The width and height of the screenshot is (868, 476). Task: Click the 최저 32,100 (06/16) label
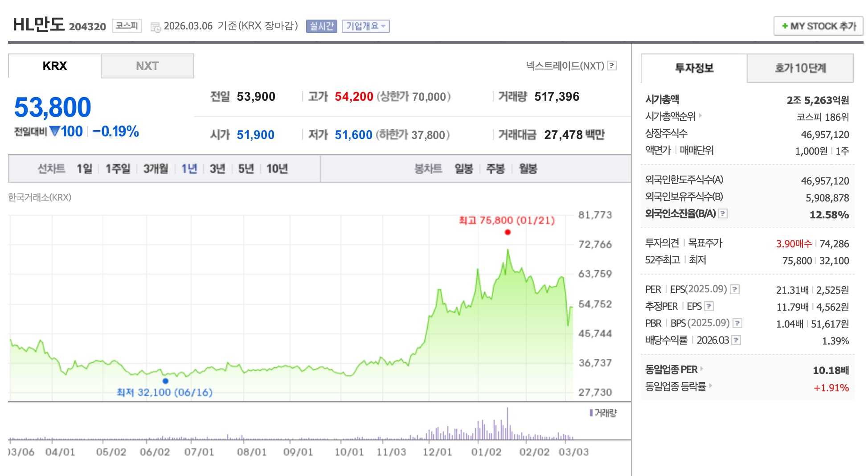click(x=164, y=392)
